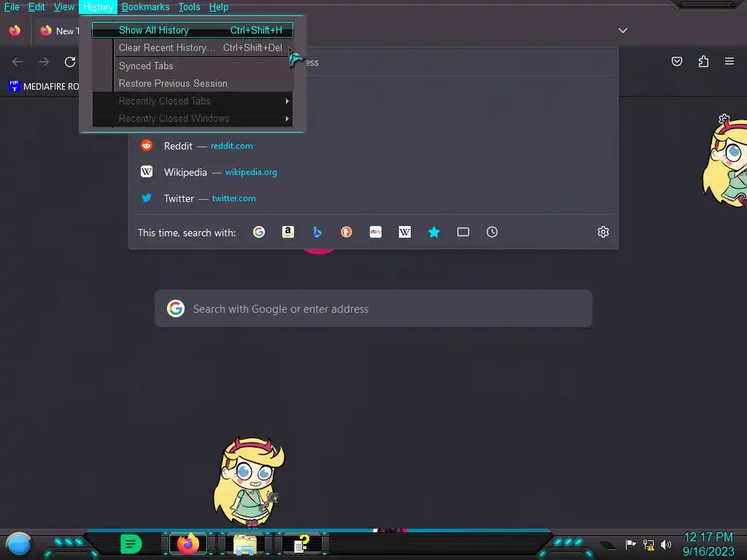The height and width of the screenshot is (560, 747).
Task: Search History with the clock icon
Action: tap(492, 232)
